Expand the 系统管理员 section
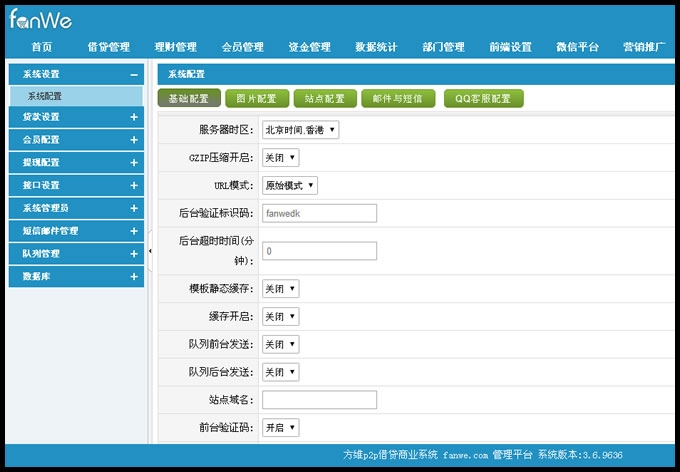 pos(76,208)
